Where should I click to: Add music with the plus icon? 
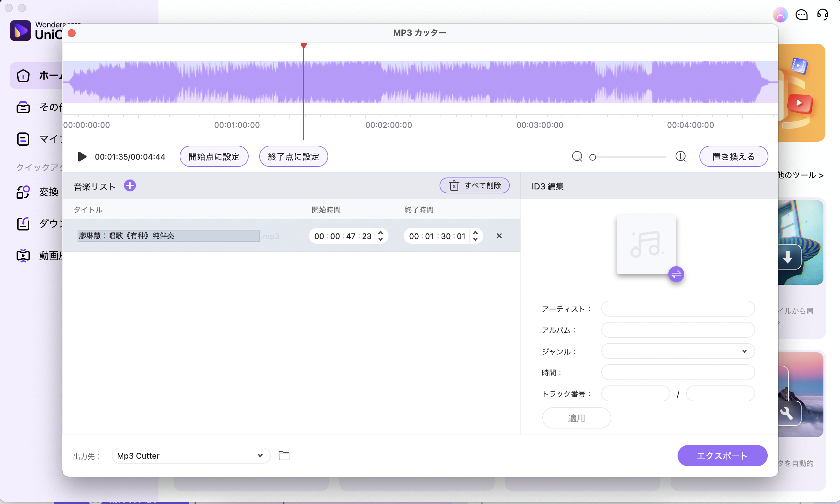point(130,186)
